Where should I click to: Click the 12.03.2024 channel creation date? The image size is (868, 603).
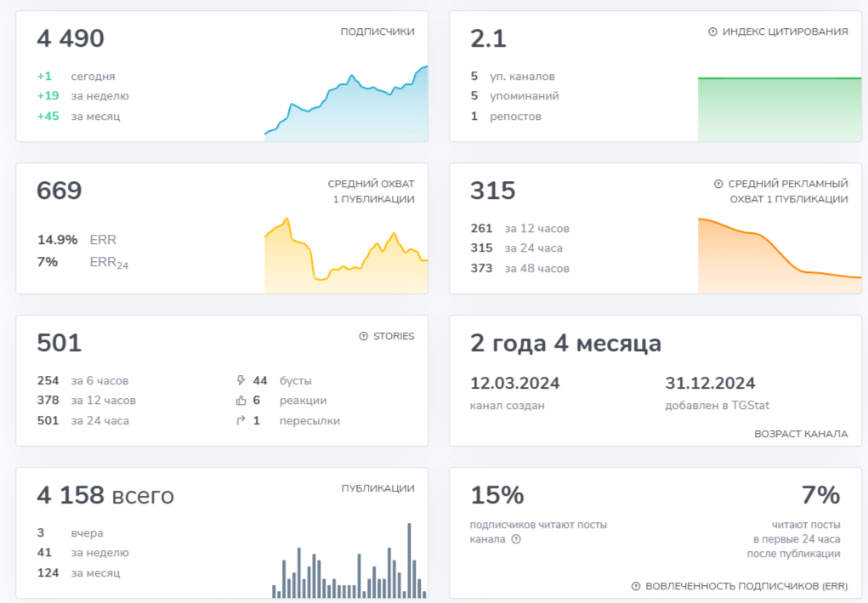[x=515, y=384]
